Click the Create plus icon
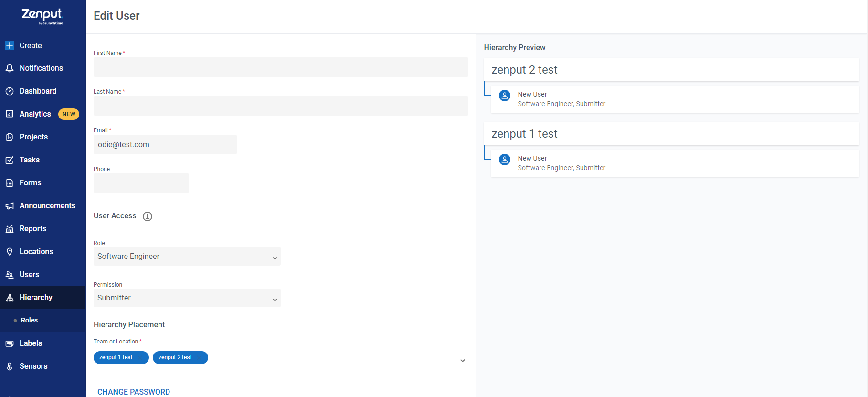 (x=10, y=45)
